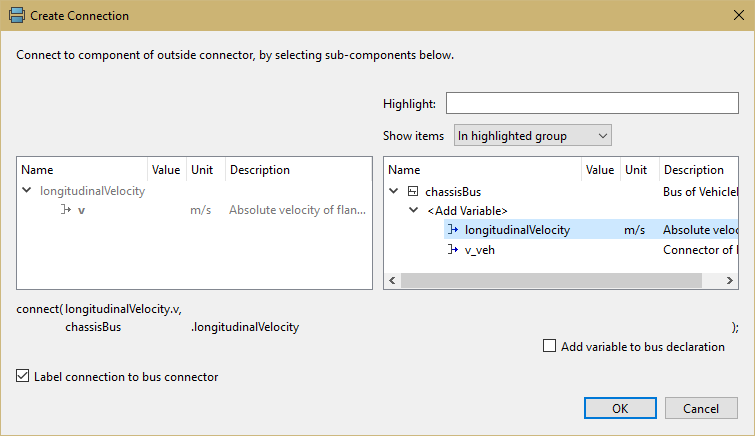Click the connector icon beside v_veh

pyautogui.click(x=452, y=250)
